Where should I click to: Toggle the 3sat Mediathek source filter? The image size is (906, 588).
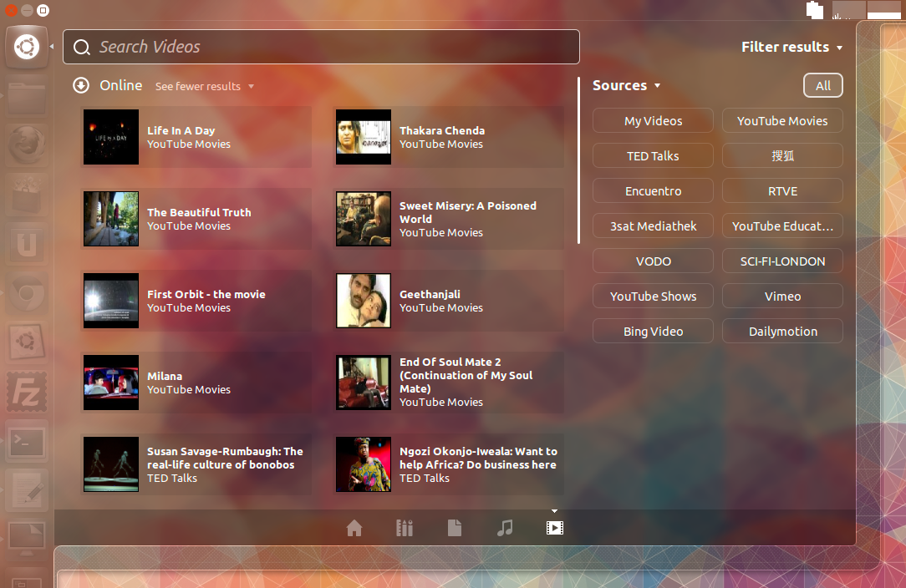pyautogui.click(x=653, y=226)
